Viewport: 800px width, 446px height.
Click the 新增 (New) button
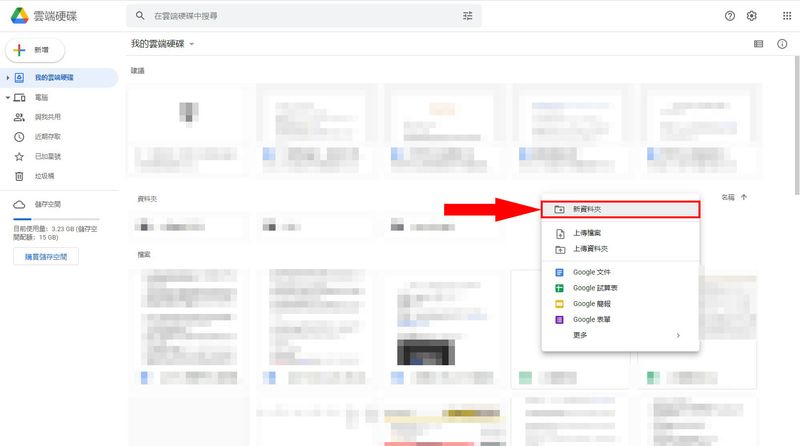click(35, 50)
